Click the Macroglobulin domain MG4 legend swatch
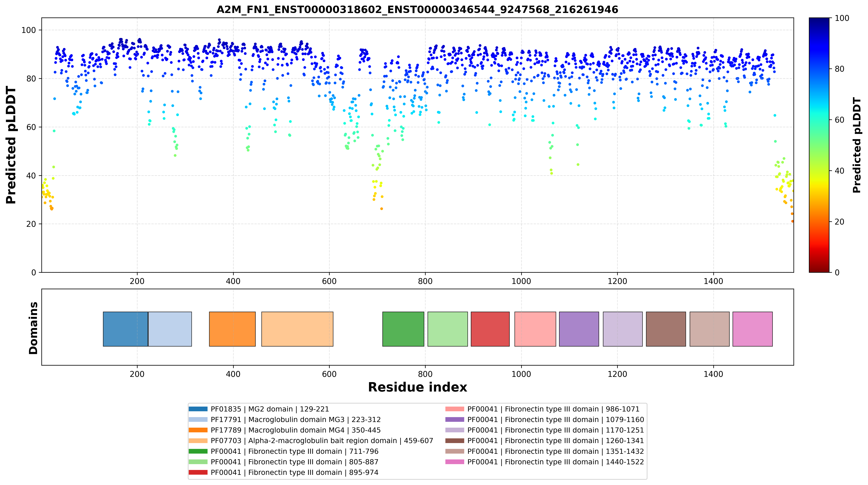 198,430
